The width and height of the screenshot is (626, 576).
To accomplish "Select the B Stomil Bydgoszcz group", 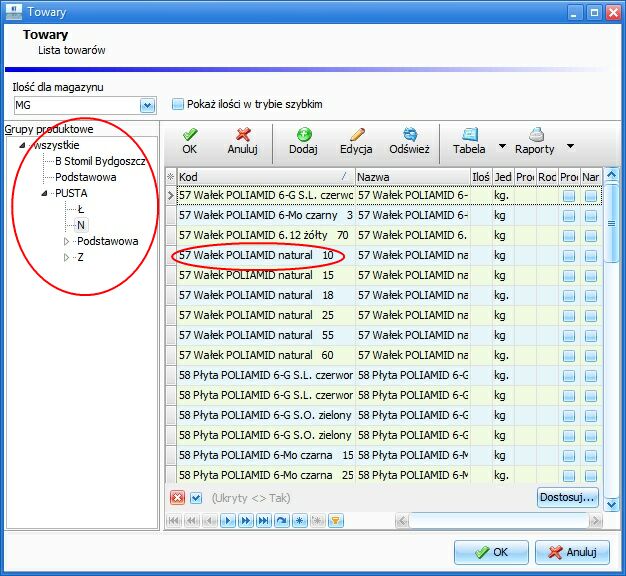I will pyautogui.click(x=100, y=161).
